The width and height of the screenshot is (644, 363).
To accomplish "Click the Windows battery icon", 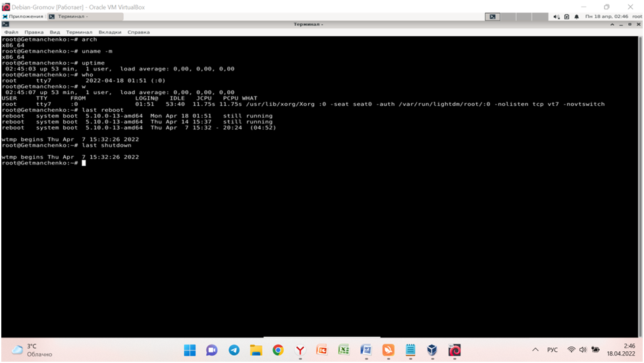I will (595, 350).
